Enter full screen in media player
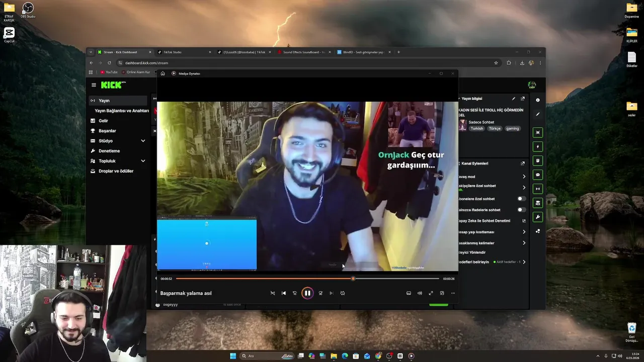This screenshot has height=362, width=644. point(431,293)
